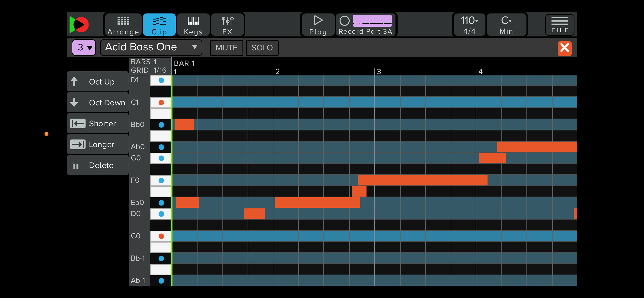Click the Bb0 piano key
This screenshot has height=298, width=644.
(x=161, y=125)
